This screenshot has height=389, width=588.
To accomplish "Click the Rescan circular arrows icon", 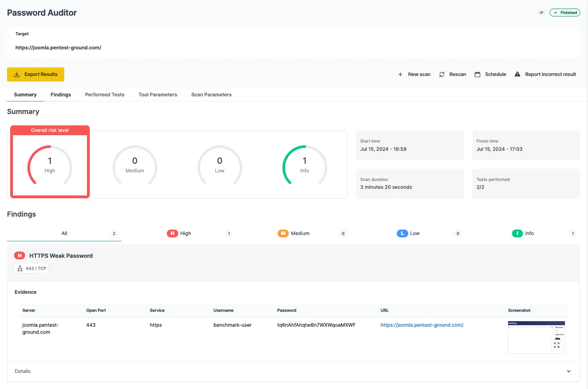I will click(442, 74).
